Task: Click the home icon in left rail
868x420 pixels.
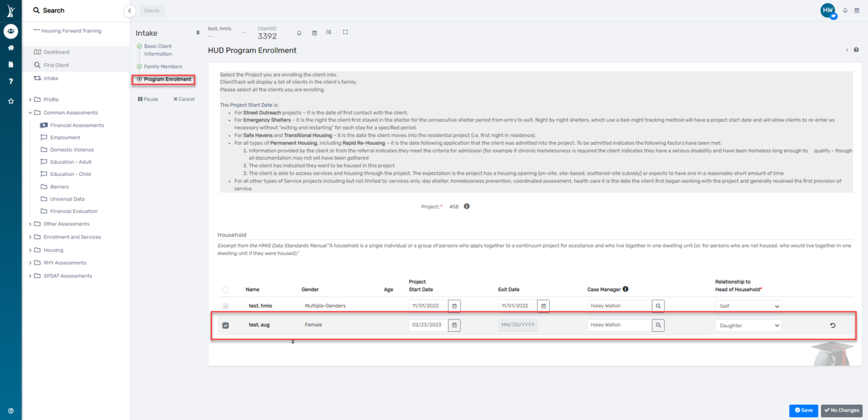Action: [11, 48]
